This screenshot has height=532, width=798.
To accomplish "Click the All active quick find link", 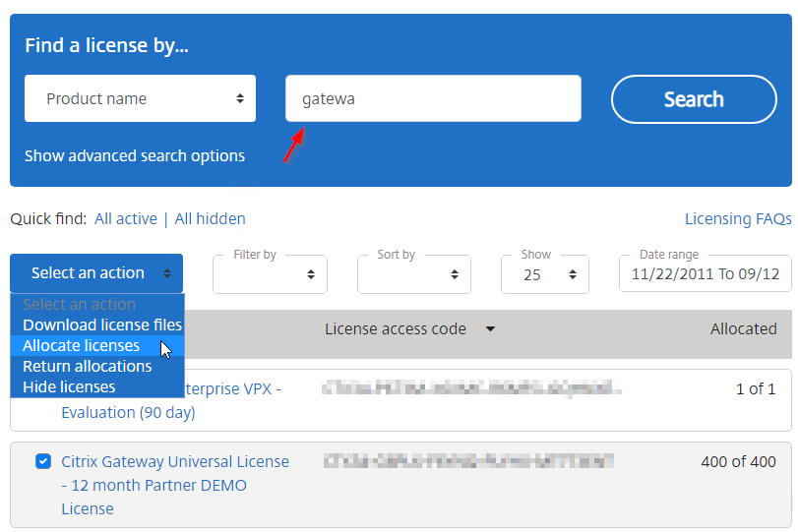I will (126, 218).
